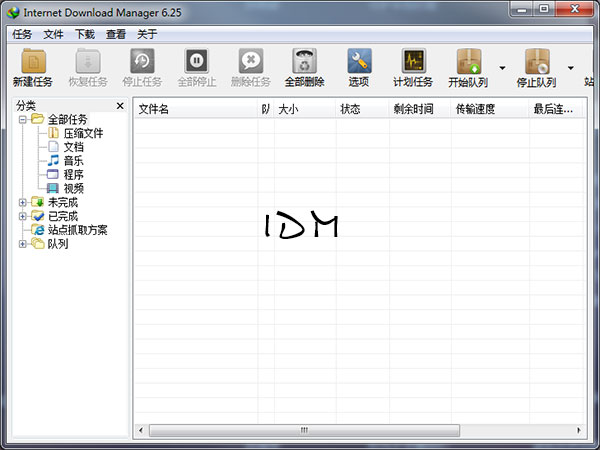Click the 恢复任务 (resume task) toolbar icon
The height and width of the screenshot is (450, 600).
(x=88, y=61)
